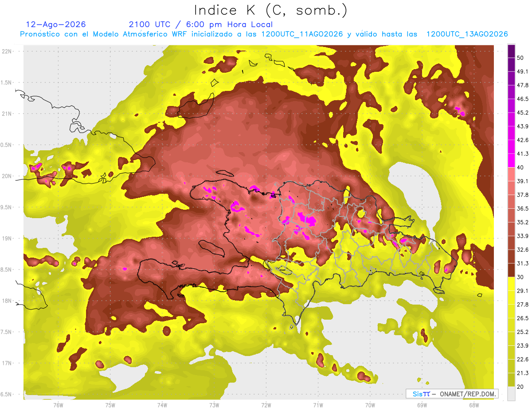Click the '22.6' legend value
The height and width of the screenshot is (411, 532).
pos(523,360)
